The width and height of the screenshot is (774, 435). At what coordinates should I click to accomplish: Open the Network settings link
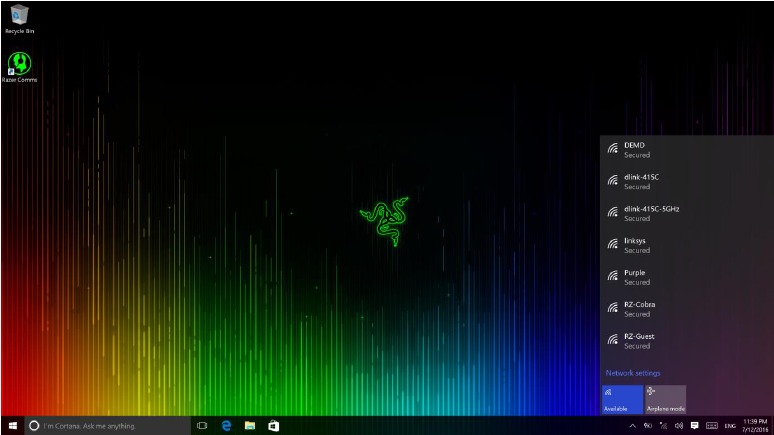pos(632,373)
